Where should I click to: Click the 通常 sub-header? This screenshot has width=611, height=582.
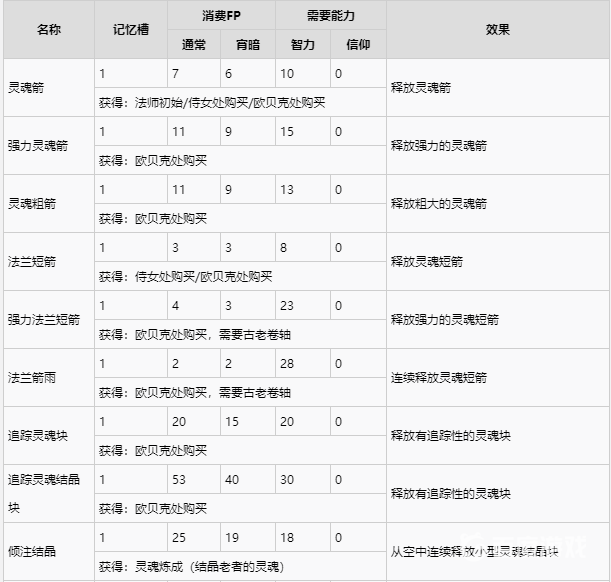195,44
